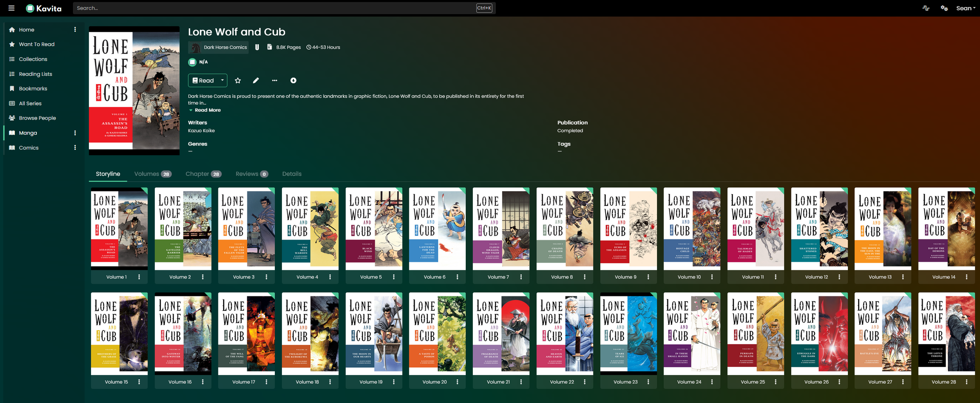Toggle Want To Read star icon
980x403 pixels.
[238, 80]
